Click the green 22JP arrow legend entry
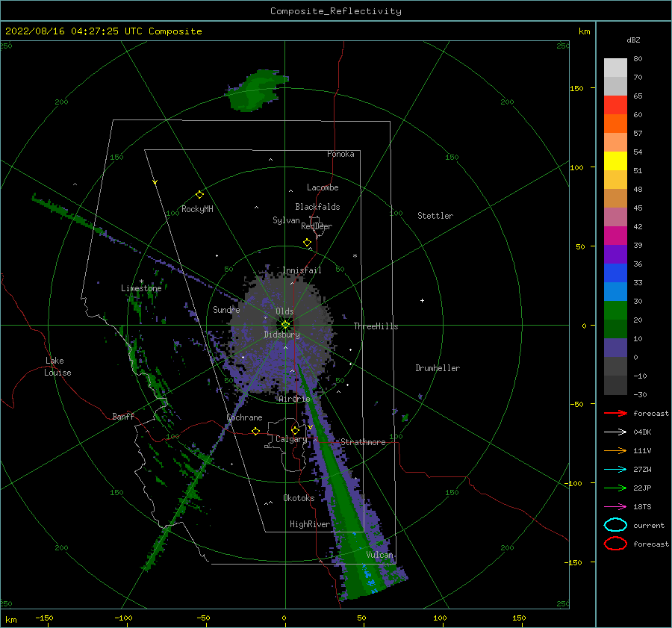Screen dimensions: 672x628 tap(615, 488)
